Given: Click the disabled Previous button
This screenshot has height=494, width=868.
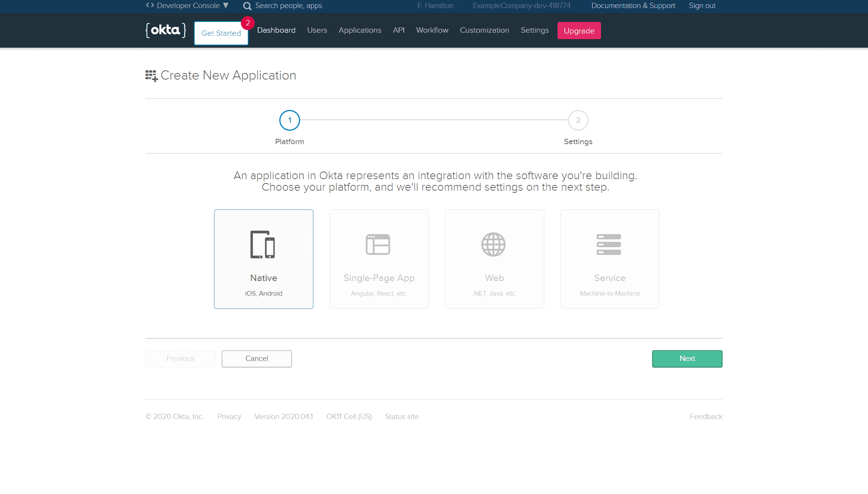Looking at the screenshot, I should tap(180, 359).
